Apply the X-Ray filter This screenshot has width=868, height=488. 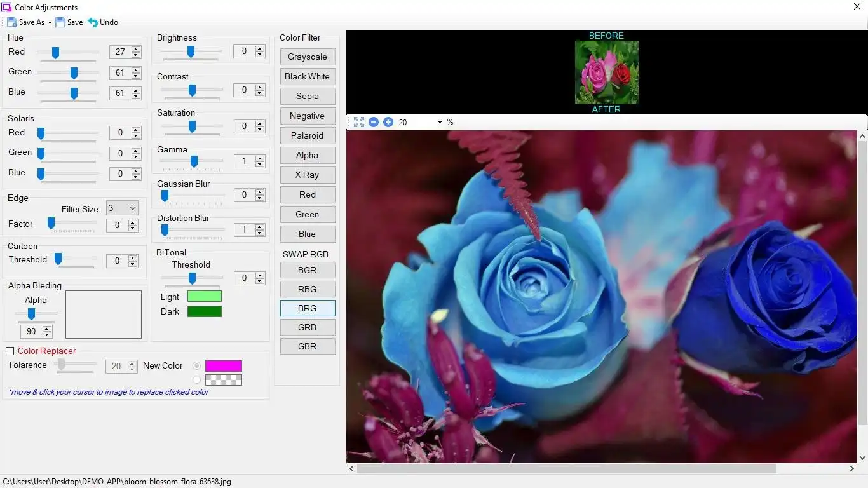pyautogui.click(x=308, y=175)
